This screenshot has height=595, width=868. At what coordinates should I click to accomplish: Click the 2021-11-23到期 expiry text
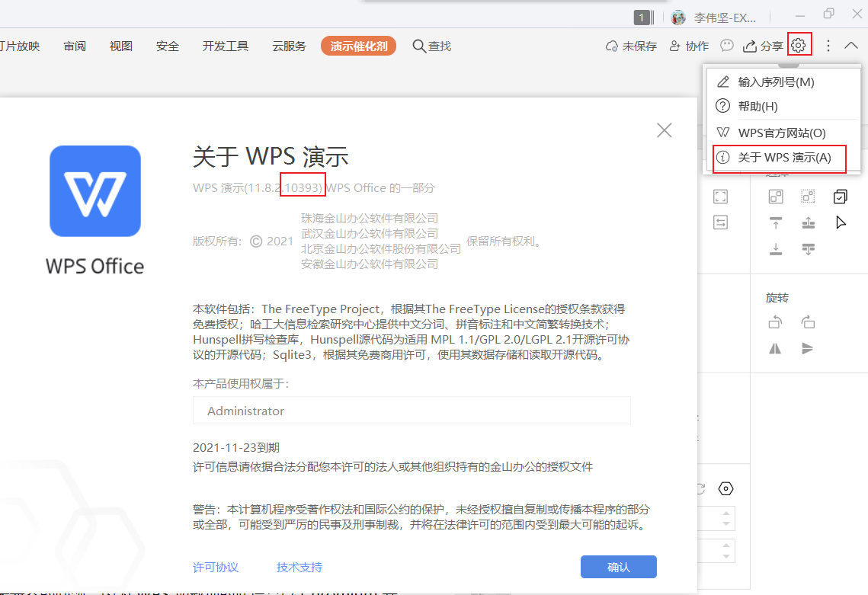(236, 447)
